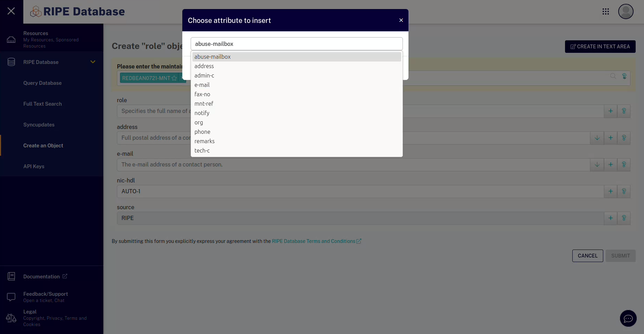Toggle the favorite star on REDBEAN0721-MNT
644x334 pixels.
(x=174, y=78)
